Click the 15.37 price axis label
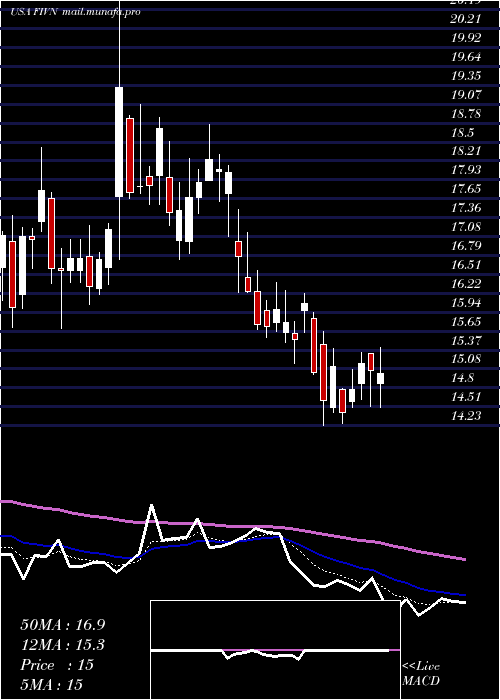This screenshot has height=700, width=500. [466, 341]
